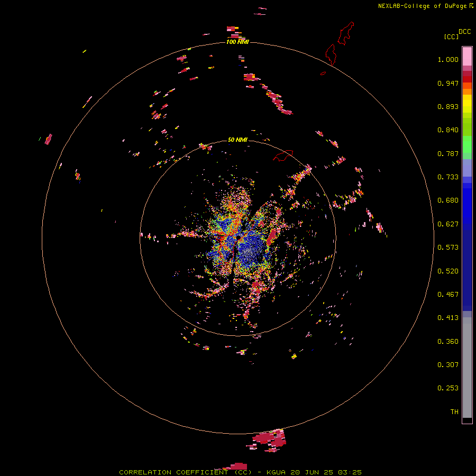Pick the bright green band in color bar
476x476 pixels.
point(467,144)
